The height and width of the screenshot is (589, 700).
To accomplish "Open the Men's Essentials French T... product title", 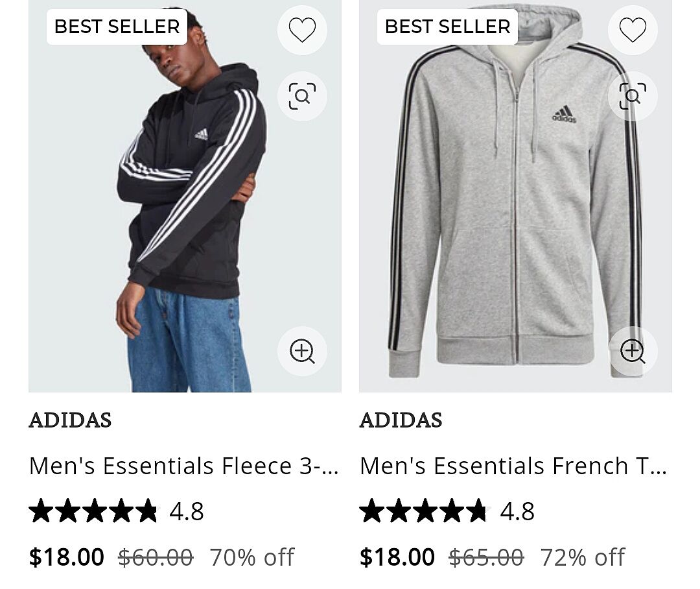I will click(513, 466).
